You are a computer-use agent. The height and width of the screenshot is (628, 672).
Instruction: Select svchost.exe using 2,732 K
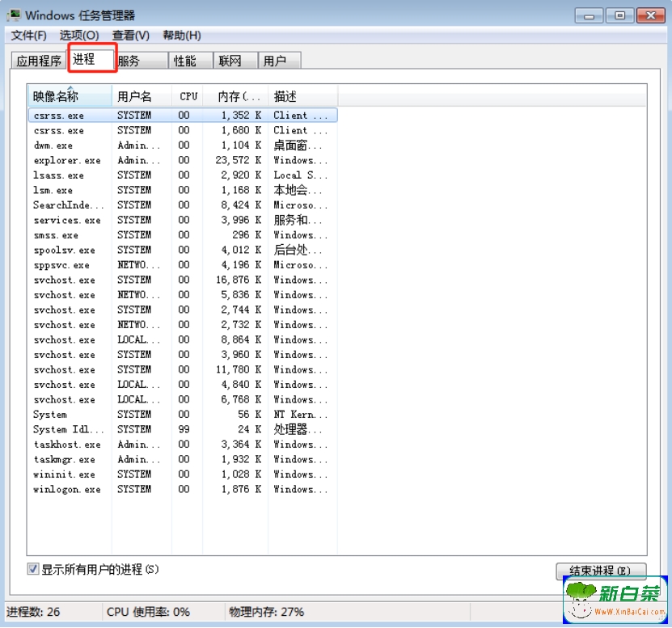click(x=183, y=325)
